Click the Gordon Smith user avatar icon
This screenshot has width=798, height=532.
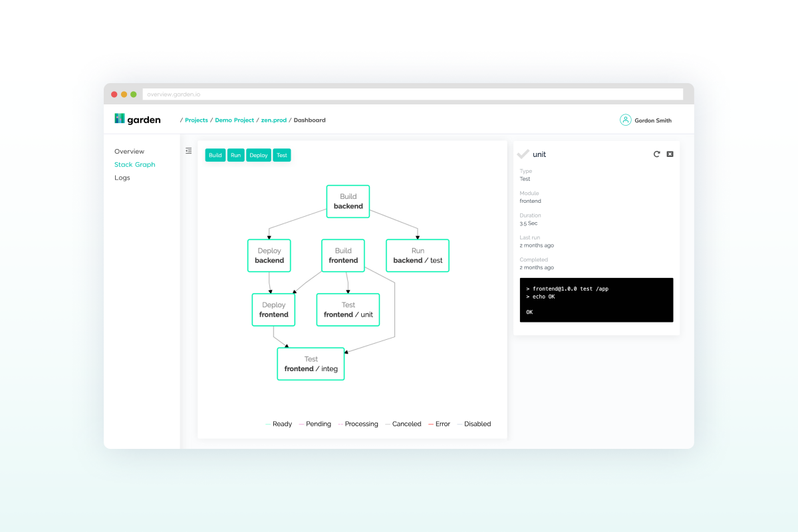click(625, 120)
